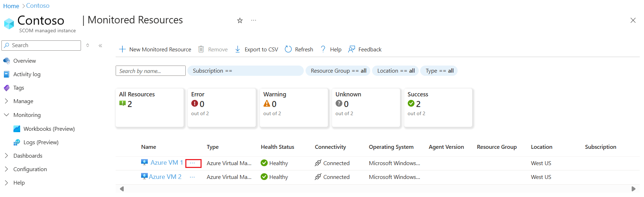Open the more options ellipsis beside title

[254, 21]
